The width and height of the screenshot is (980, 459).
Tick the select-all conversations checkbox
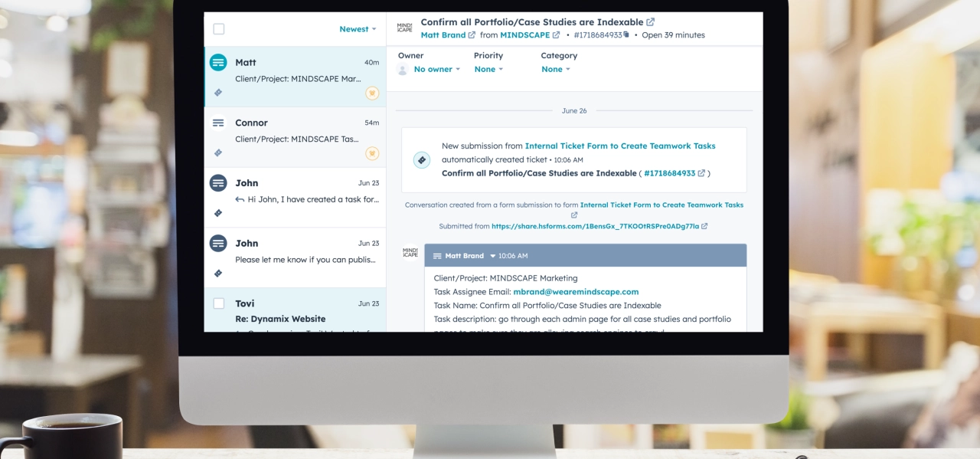pyautogui.click(x=219, y=29)
